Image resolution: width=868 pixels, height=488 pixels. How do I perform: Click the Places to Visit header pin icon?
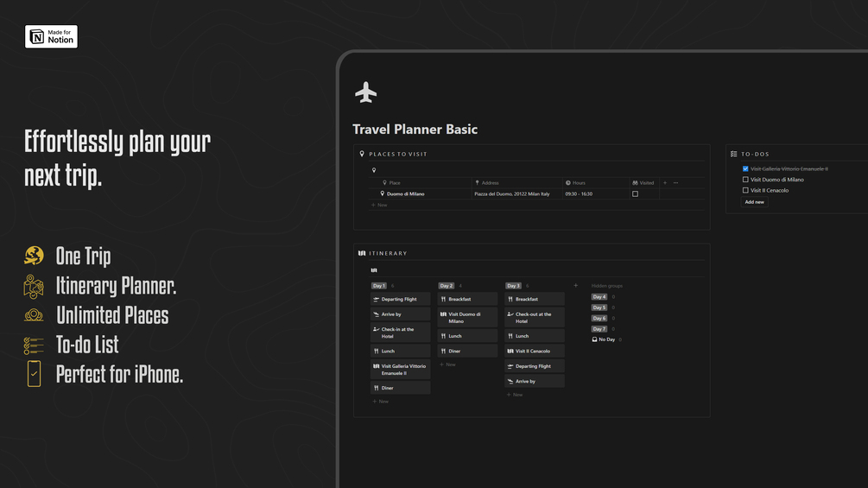[362, 154]
